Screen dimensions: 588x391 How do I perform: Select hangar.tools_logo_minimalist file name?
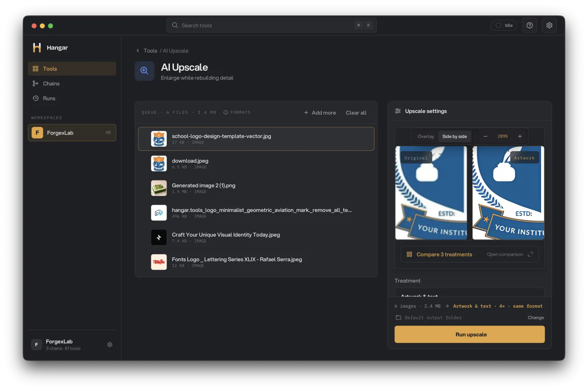(262, 210)
